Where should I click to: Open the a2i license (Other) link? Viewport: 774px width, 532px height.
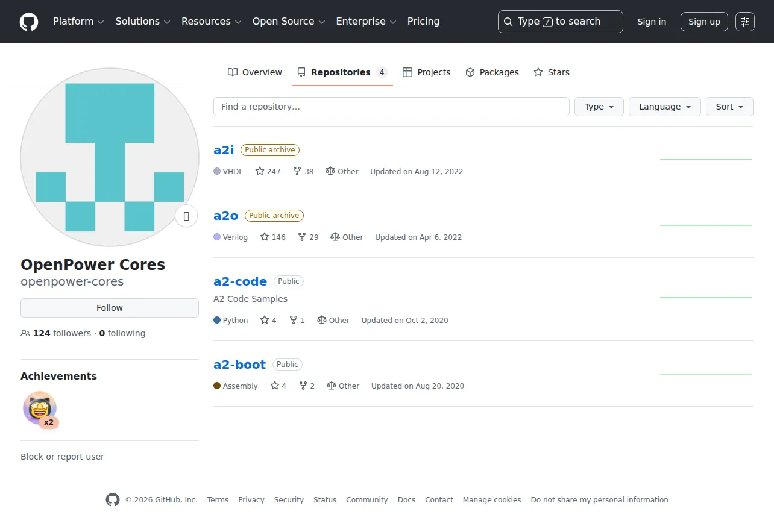tap(342, 172)
